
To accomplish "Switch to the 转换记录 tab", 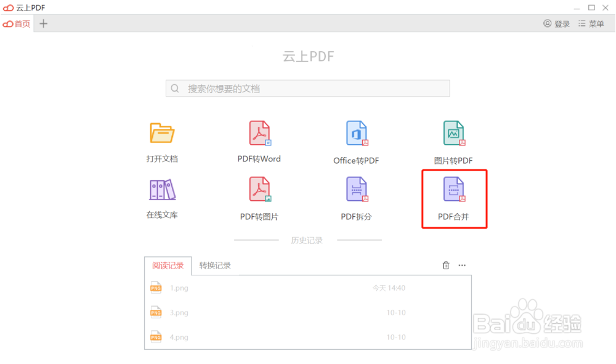I will [215, 265].
